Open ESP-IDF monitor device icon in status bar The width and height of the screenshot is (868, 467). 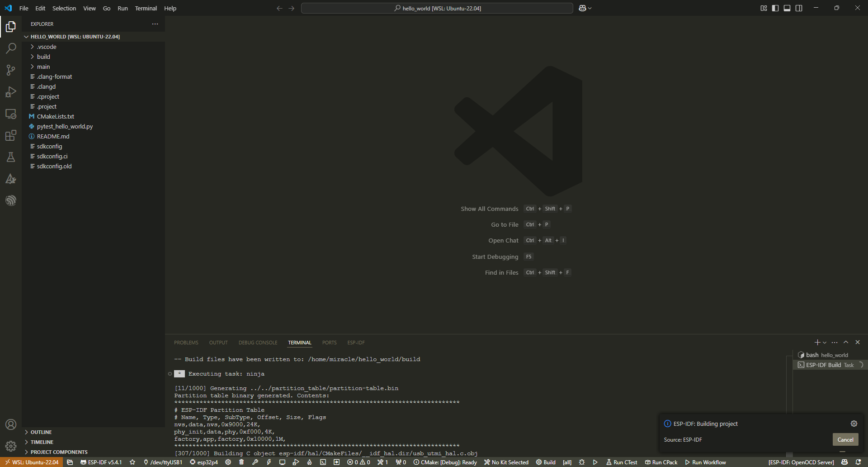282,462
